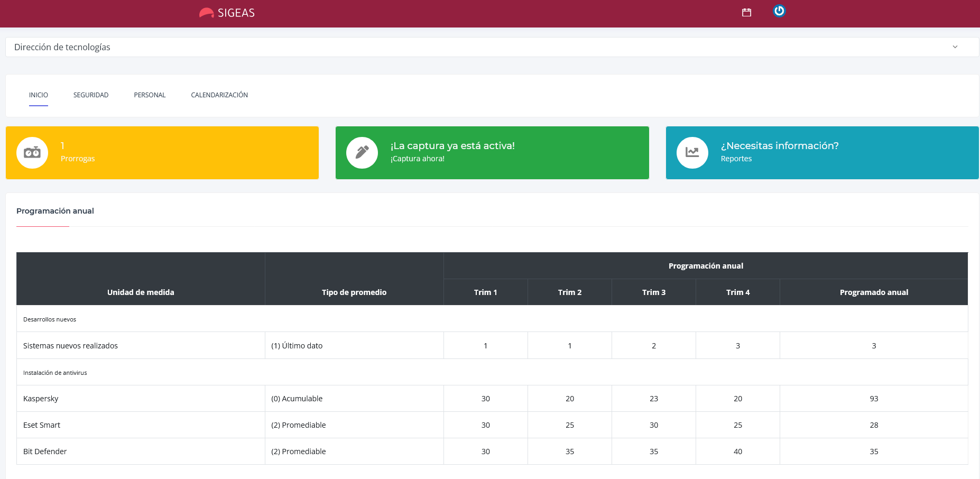The width and height of the screenshot is (980, 479).
Task: Click the Trim 4 column header
Action: [x=738, y=292]
